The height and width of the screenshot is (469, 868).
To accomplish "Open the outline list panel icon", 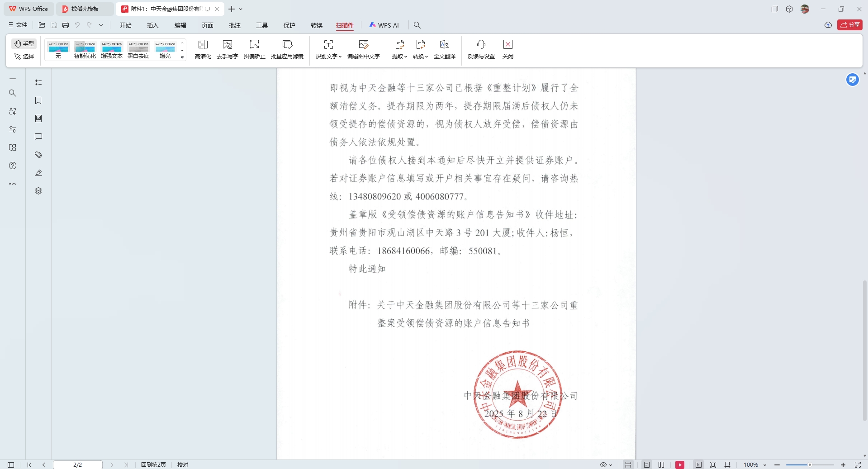I will point(38,82).
